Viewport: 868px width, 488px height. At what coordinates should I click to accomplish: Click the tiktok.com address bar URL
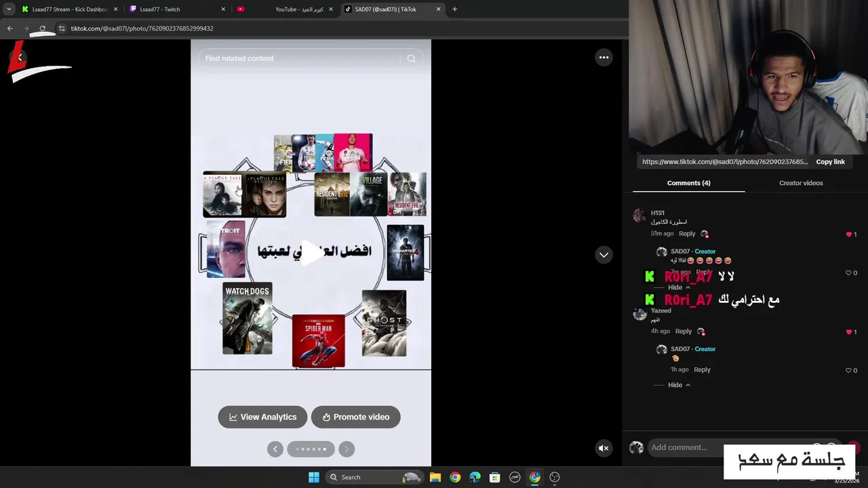point(142,28)
